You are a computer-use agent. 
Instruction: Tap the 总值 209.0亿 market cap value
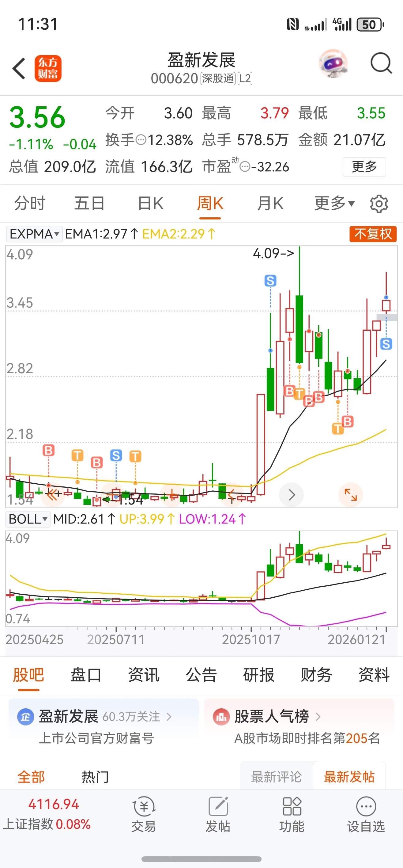(52, 167)
